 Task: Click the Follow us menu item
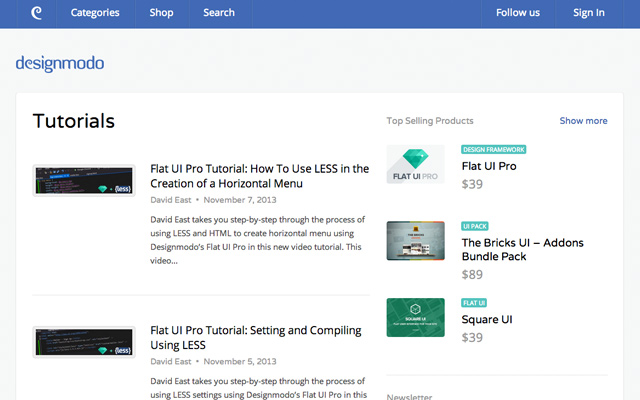518,13
